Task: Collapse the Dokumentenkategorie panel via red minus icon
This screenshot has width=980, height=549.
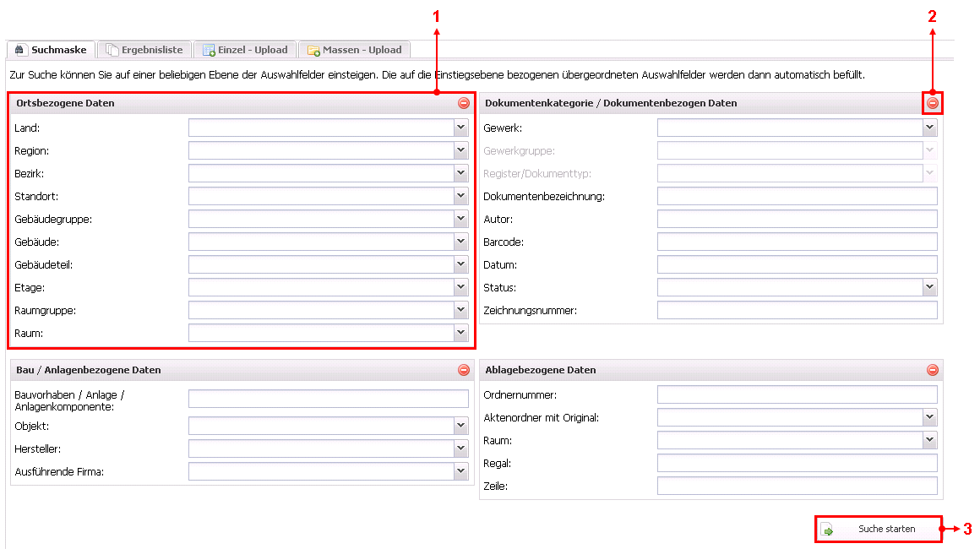Action: click(x=933, y=103)
